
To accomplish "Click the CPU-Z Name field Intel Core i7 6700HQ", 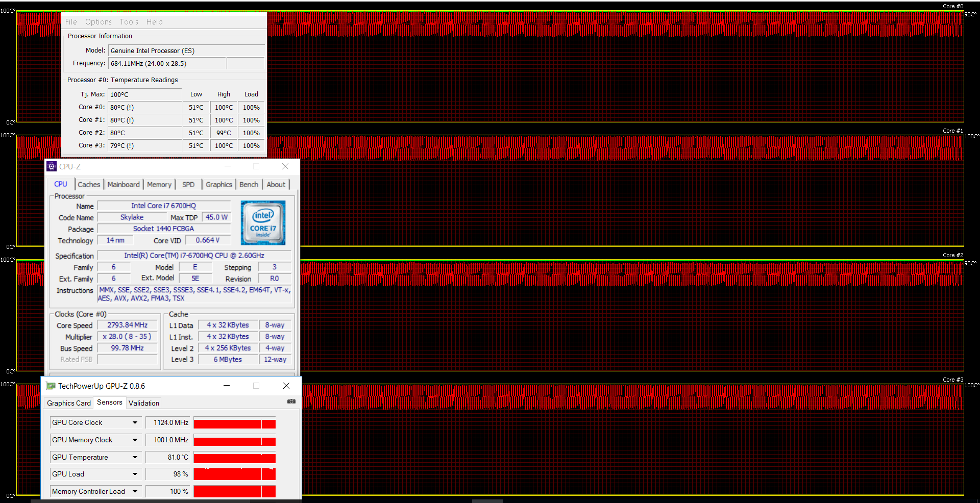I will [164, 206].
